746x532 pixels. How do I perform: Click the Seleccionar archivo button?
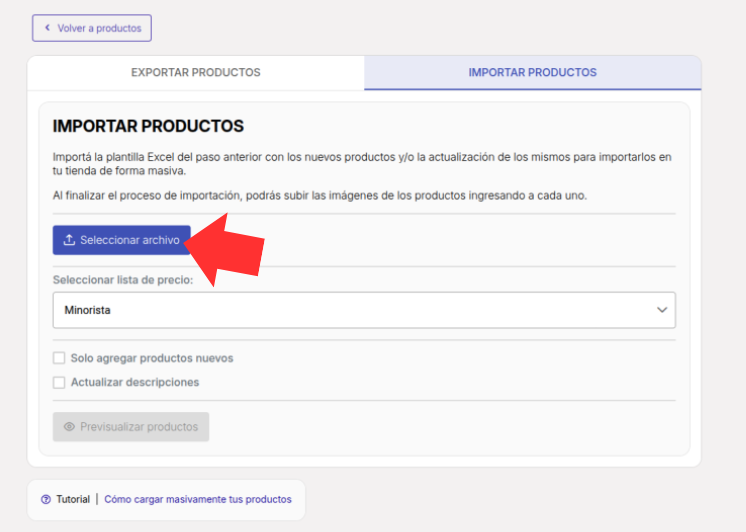(x=121, y=240)
